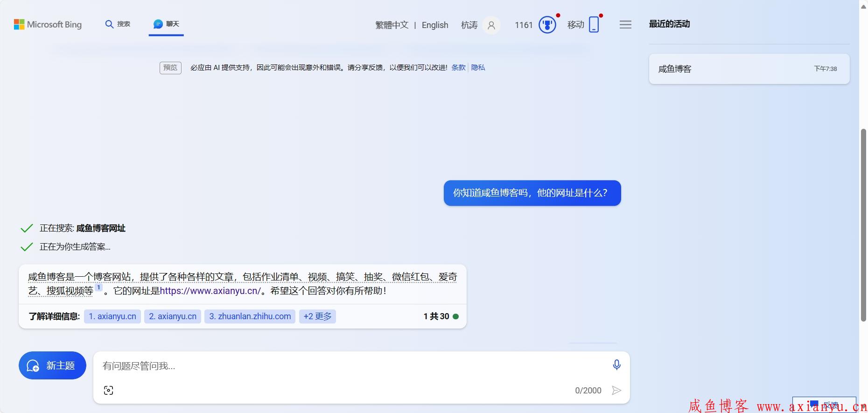
Task: Open the 搜索 search tab
Action: coord(118,24)
